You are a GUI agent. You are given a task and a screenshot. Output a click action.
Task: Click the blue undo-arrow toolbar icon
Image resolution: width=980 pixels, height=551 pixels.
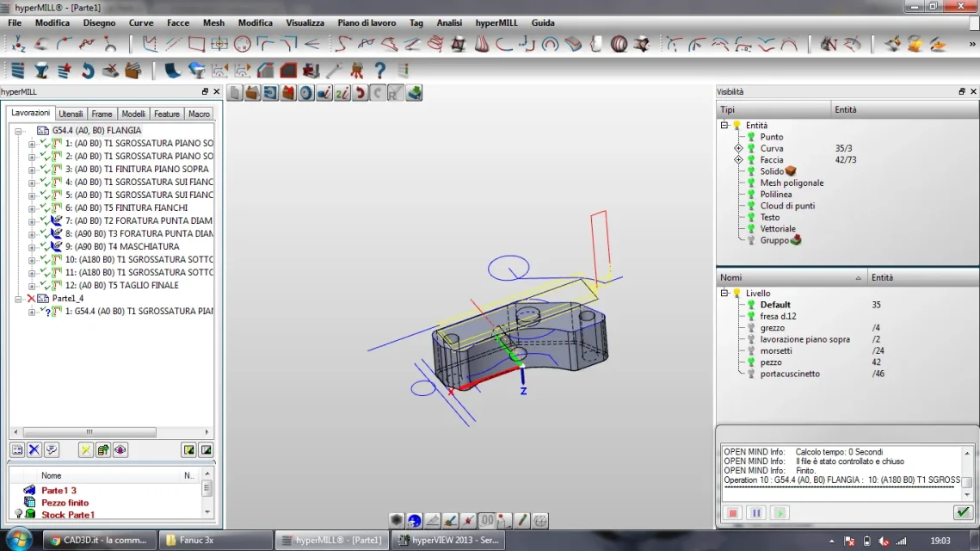(x=88, y=70)
